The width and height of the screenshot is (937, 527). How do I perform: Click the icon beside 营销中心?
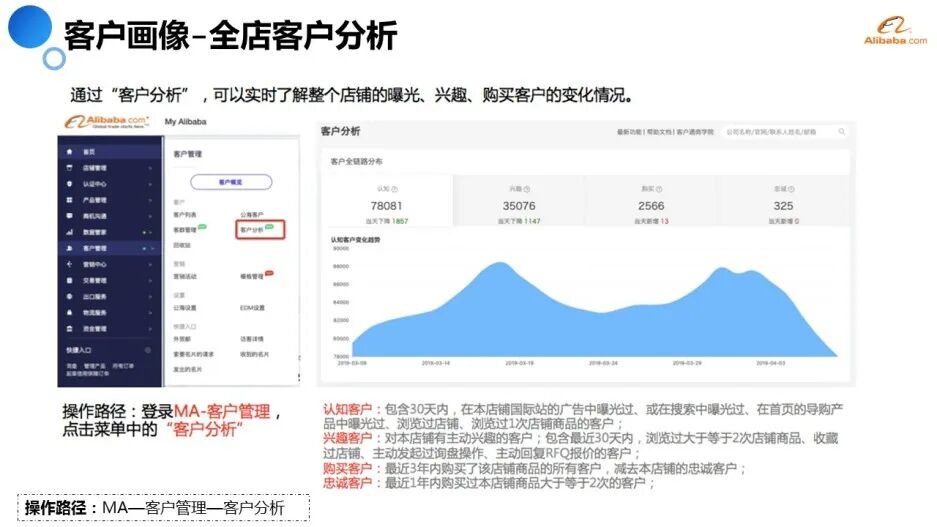(x=70, y=264)
